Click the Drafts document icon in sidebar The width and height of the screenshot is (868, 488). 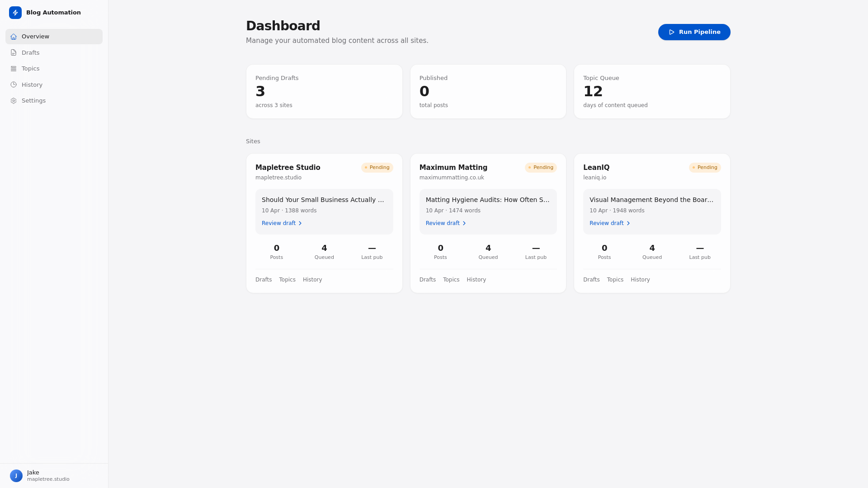(14, 53)
